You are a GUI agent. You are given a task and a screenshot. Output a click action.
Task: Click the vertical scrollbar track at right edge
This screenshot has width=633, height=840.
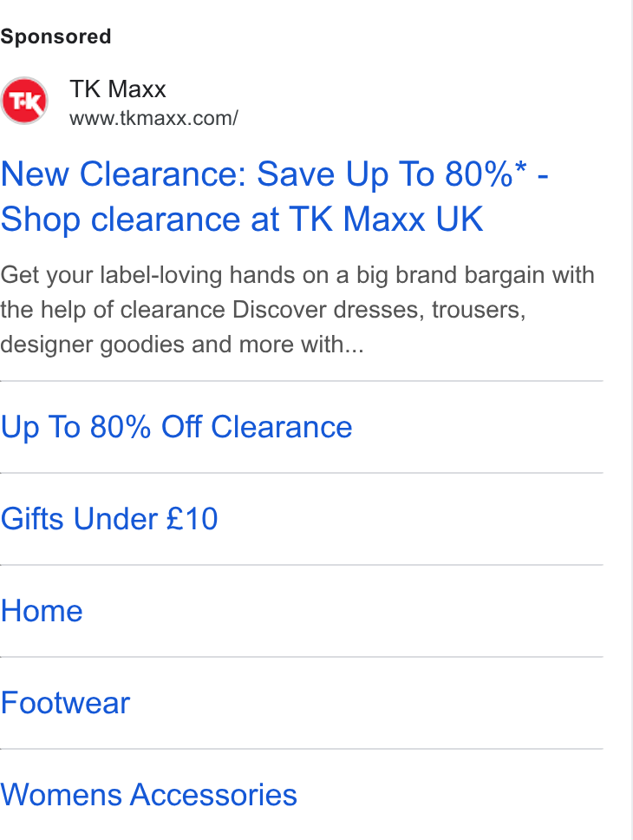[631, 420]
